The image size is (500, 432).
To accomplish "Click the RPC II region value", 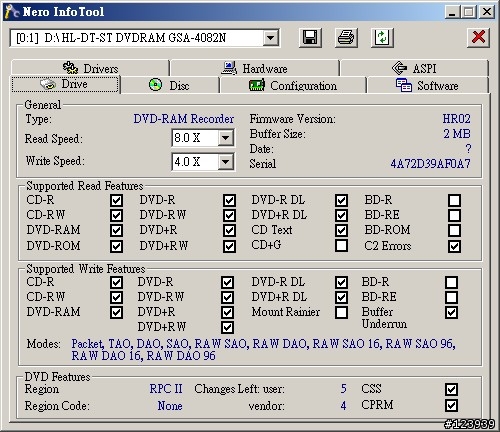I will [x=166, y=389].
